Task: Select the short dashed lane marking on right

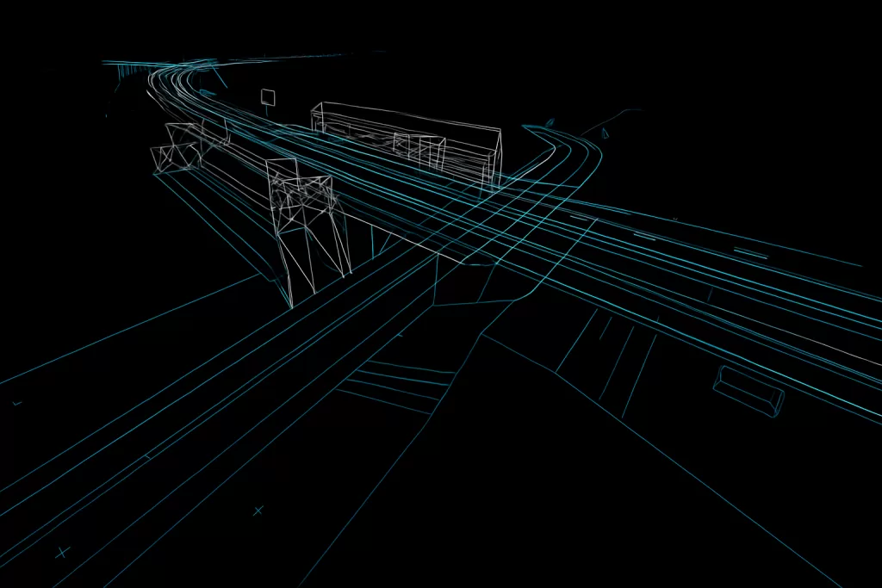Action: click(749, 252)
